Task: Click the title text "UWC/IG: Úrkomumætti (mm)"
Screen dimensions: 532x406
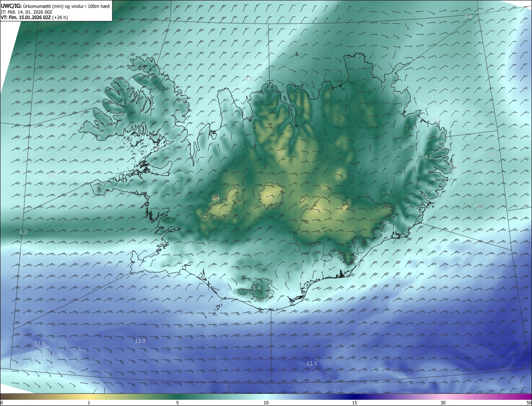Action: coord(32,6)
